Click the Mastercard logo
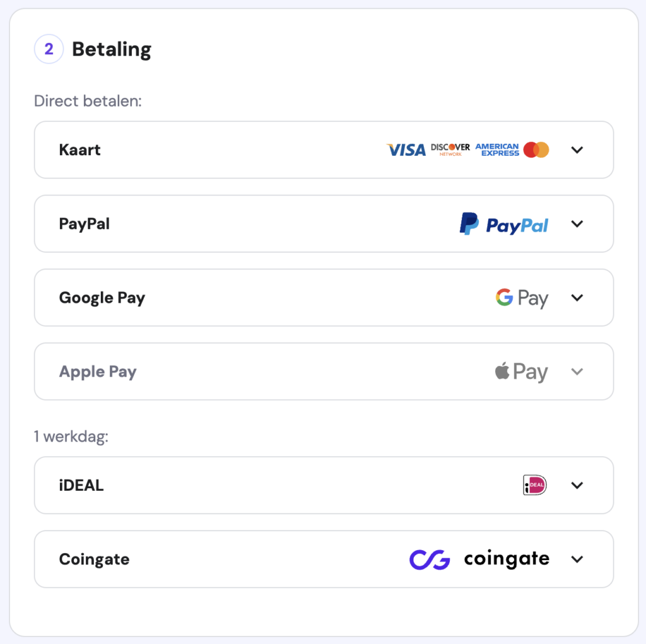Screen dimensions: 646x644 536,150
